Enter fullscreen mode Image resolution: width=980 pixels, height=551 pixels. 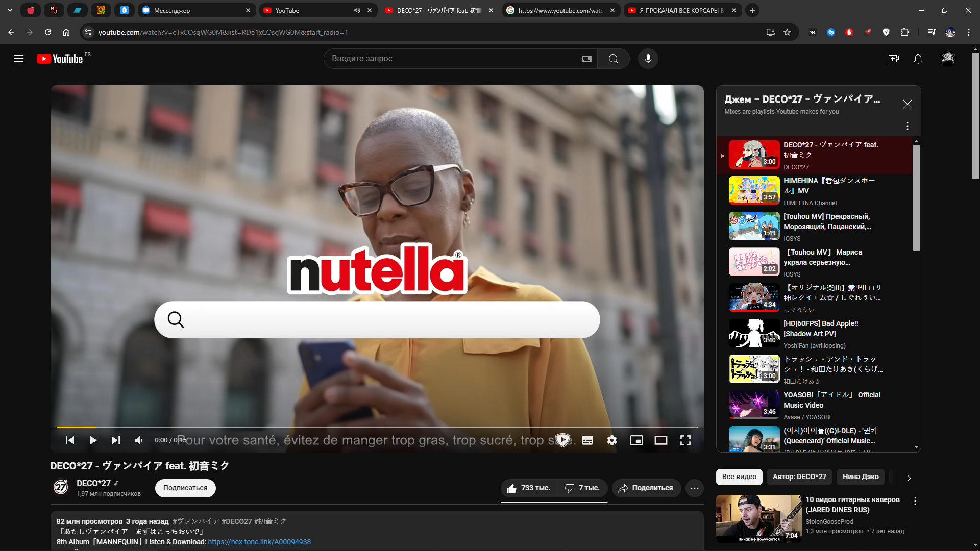pos(685,440)
